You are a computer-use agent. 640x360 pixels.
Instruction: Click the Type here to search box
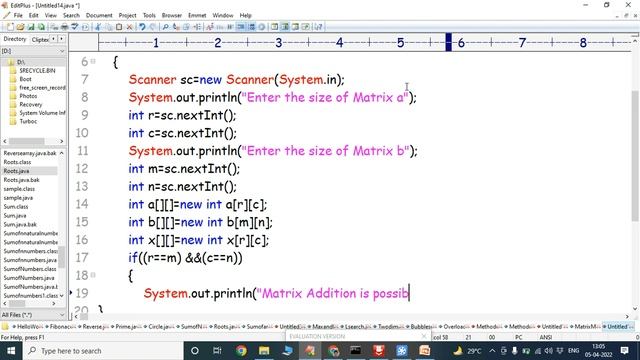click(x=102, y=351)
